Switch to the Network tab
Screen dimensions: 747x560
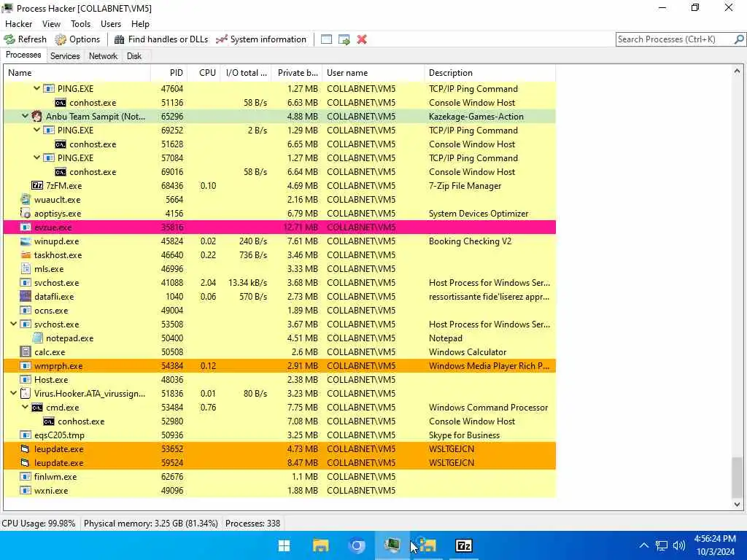point(103,55)
